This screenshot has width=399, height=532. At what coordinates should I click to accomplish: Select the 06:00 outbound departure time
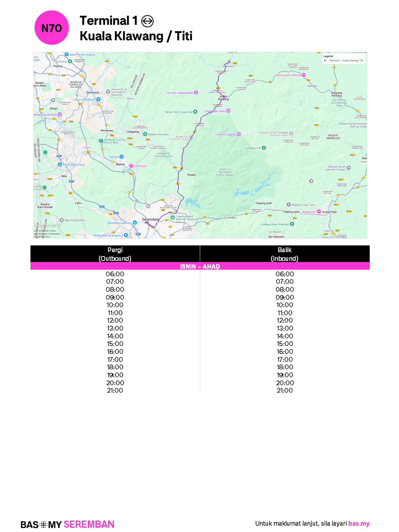pos(115,274)
